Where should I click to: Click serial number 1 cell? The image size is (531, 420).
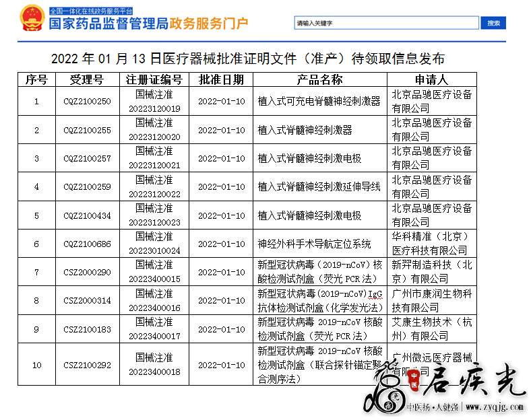36,102
